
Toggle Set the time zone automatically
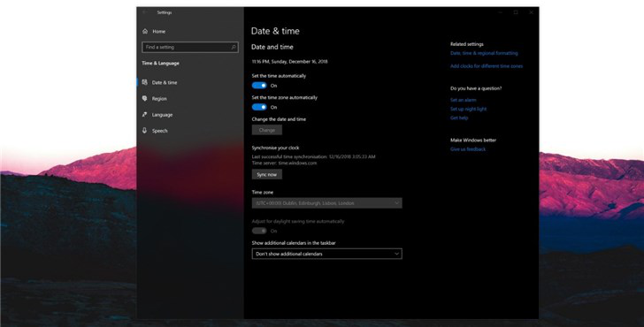coord(259,107)
